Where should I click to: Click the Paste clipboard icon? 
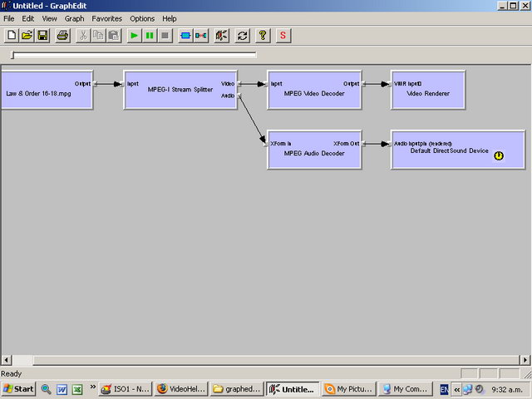pyautogui.click(x=114, y=35)
